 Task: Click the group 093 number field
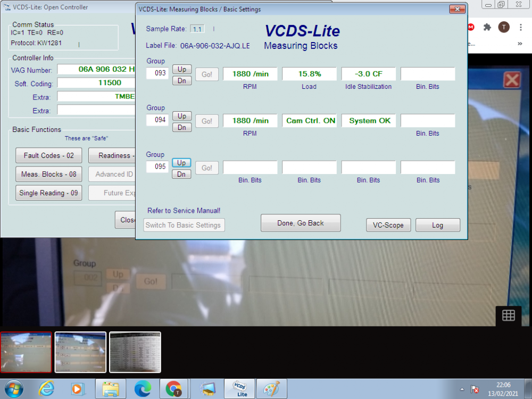(x=157, y=73)
